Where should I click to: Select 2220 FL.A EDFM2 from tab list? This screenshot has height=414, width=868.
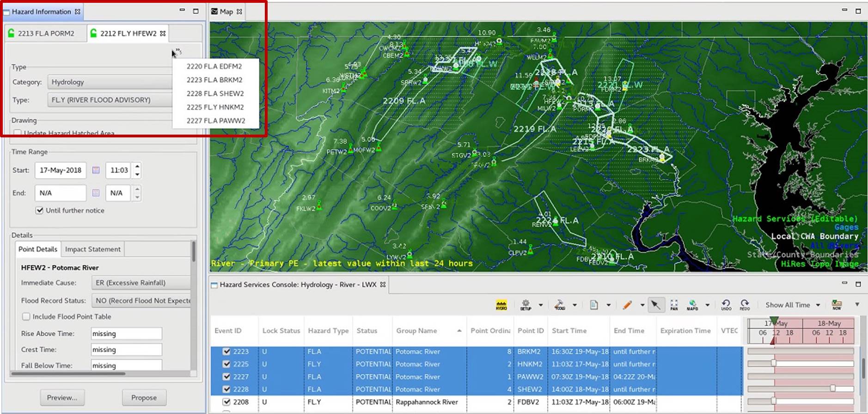214,66
